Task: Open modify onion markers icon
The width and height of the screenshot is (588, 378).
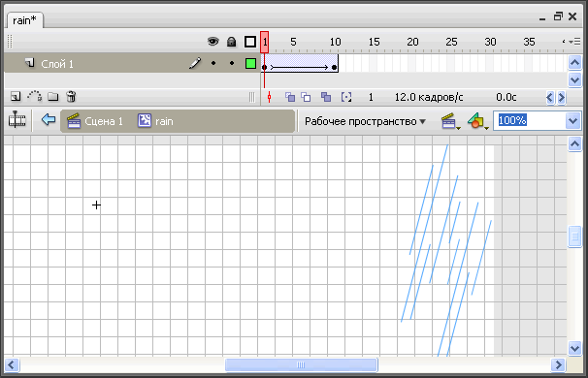Action: pos(346,97)
